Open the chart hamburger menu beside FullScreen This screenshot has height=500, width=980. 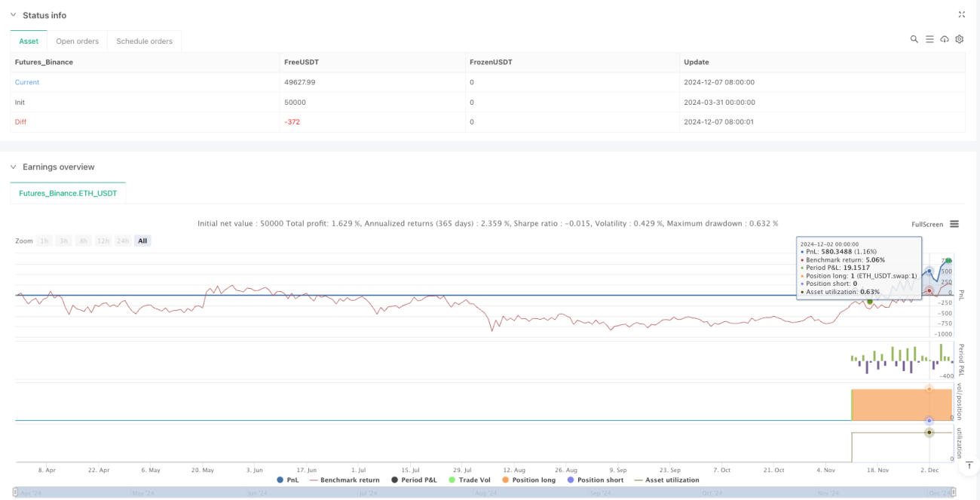tap(954, 224)
